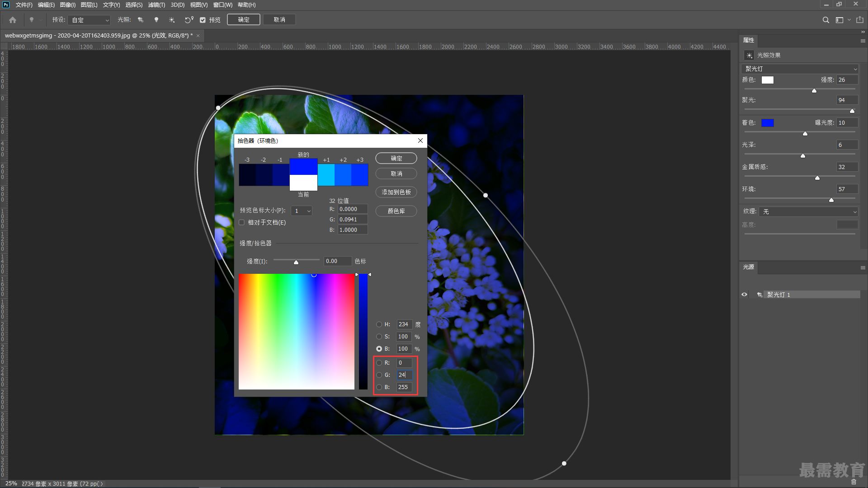Open the 滤镜 menu
Screen dimensions: 868x488
[x=156, y=5]
